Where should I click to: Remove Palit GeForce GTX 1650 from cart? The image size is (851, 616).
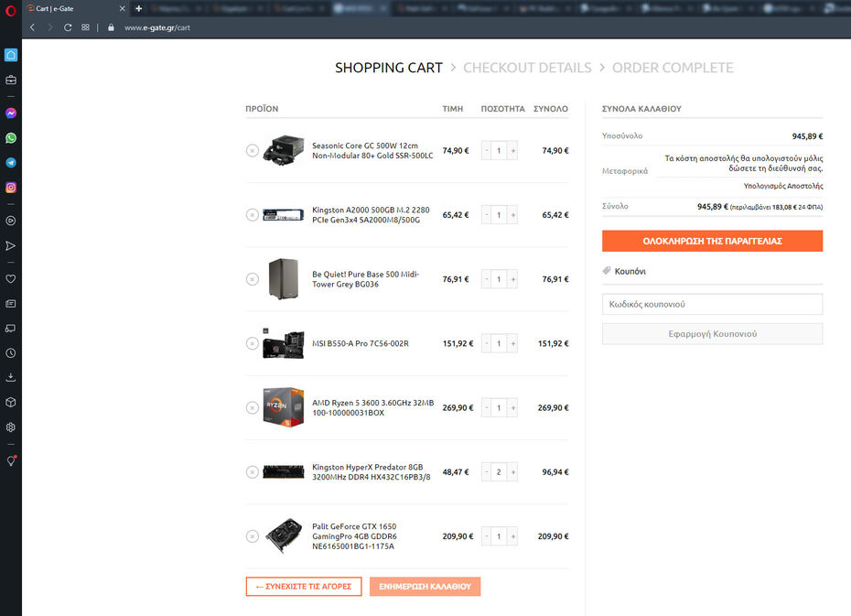pyautogui.click(x=253, y=536)
